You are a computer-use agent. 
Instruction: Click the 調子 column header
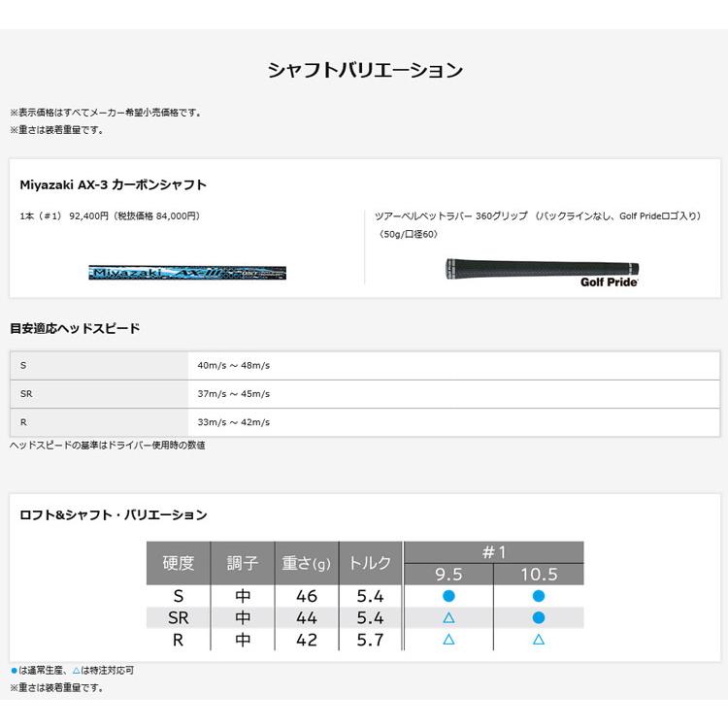(243, 563)
